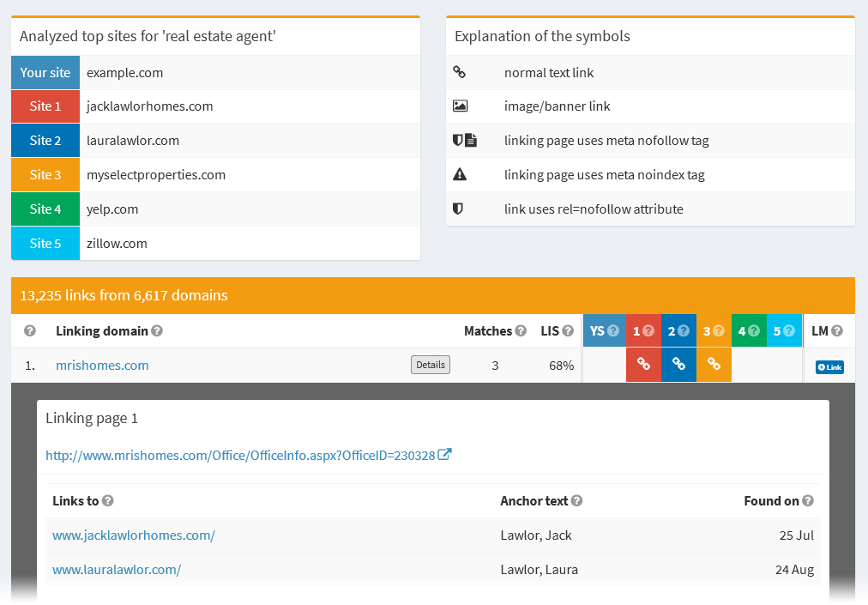This screenshot has width=868, height=605.
Task: Click the Link button in the LM column
Action: pyautogui.click(x=829, y=366)
